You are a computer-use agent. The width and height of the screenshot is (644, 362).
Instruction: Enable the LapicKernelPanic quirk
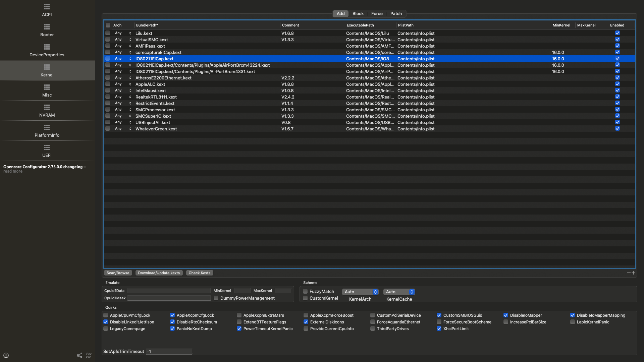[x=573, y=322]
